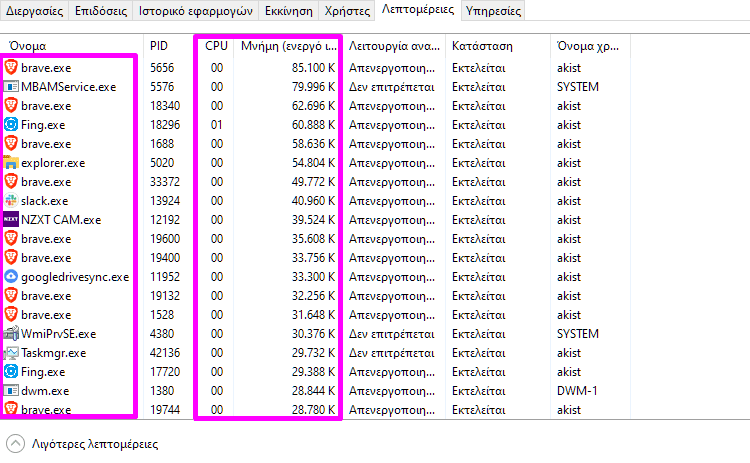
Task: Click PID value 13924
Action: [x=165, y=200]
